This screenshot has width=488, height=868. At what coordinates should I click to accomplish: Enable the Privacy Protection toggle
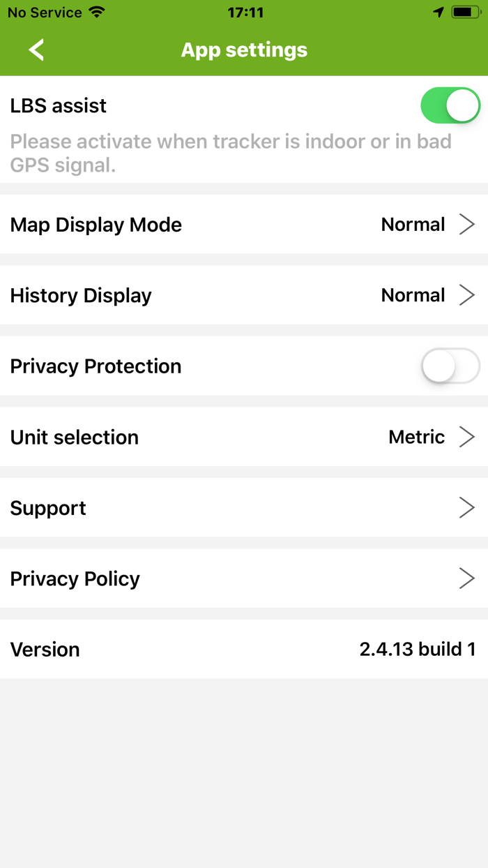450,366
